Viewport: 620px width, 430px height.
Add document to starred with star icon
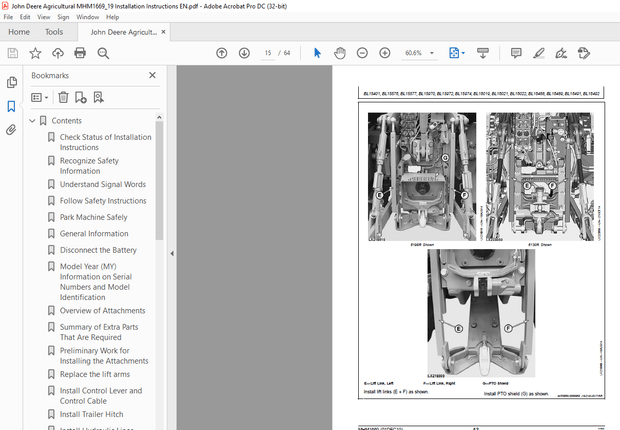tap(35, 53)
